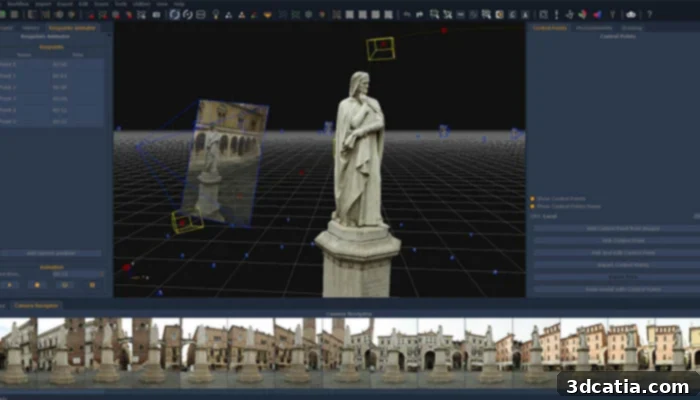
Task: Click the bounding box icon after the orbit icons
Action: [201, 15]
